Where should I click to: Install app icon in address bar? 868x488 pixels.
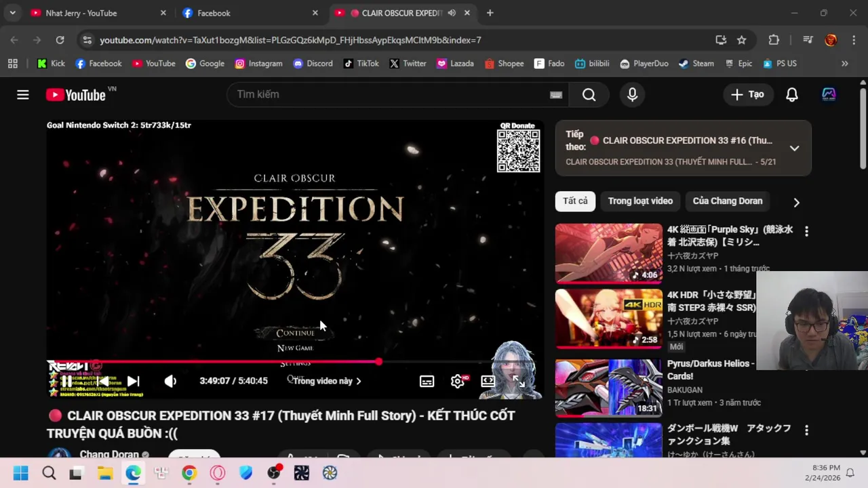tap(721, 40)
